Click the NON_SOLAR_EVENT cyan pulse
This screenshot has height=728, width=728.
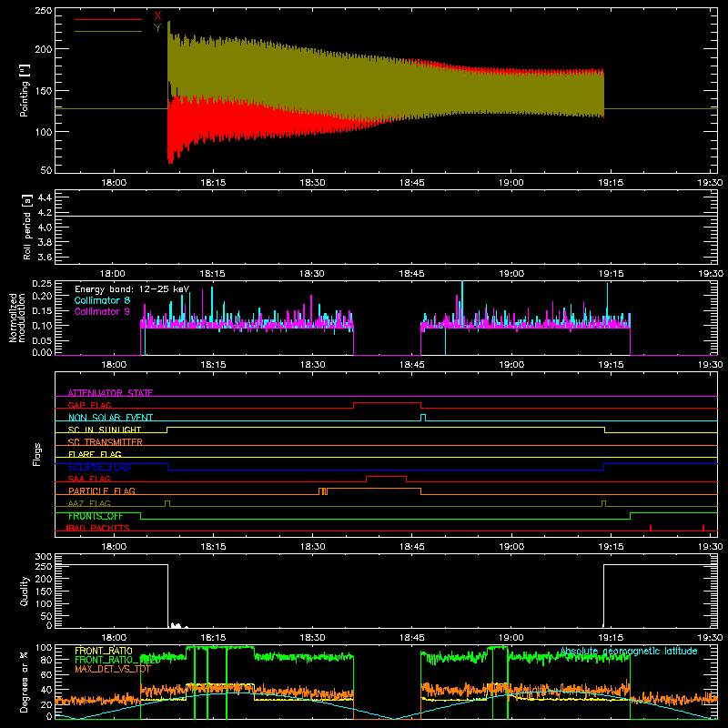(423, 418)
